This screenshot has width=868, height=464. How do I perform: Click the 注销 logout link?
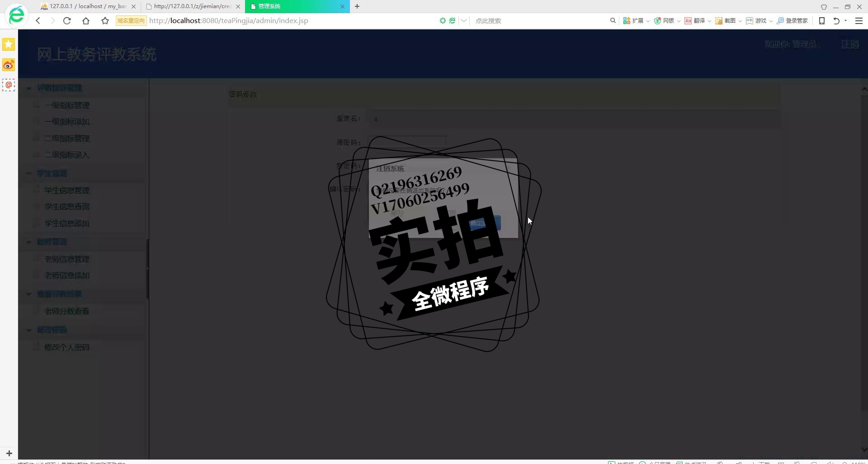click(x=849, y=44)
